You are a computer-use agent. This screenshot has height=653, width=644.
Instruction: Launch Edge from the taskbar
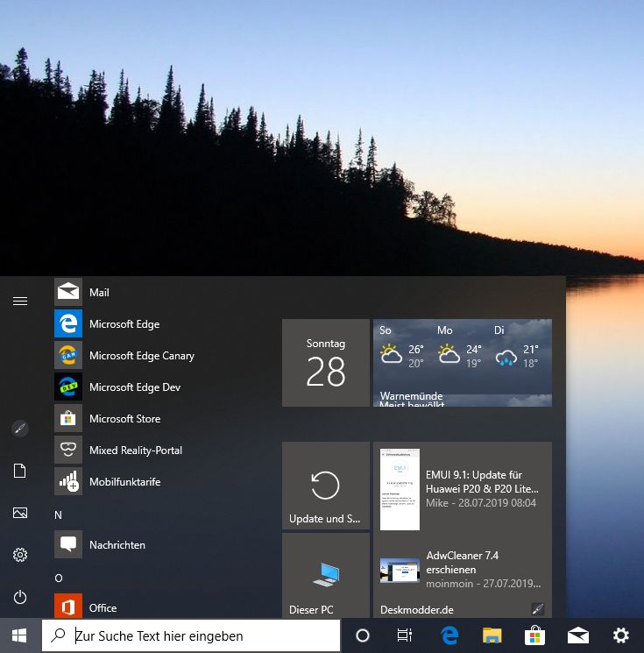(x=449, y=635)
